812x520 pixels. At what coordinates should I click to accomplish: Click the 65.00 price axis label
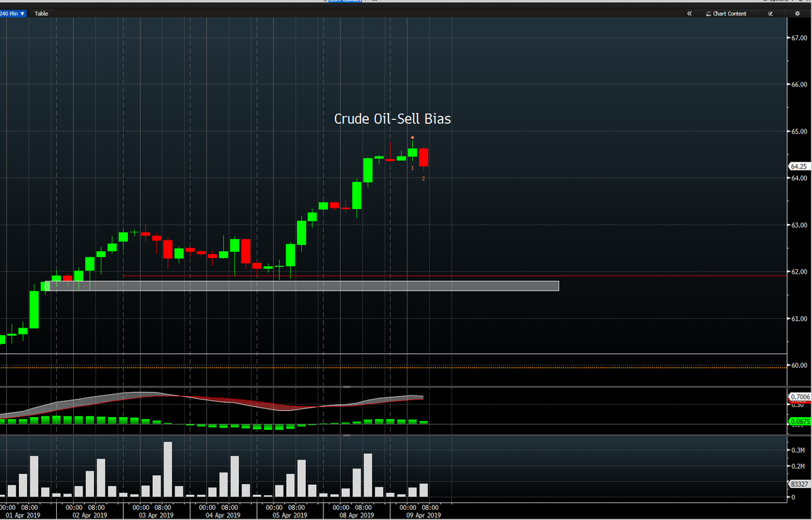click(x=799, y=131)
